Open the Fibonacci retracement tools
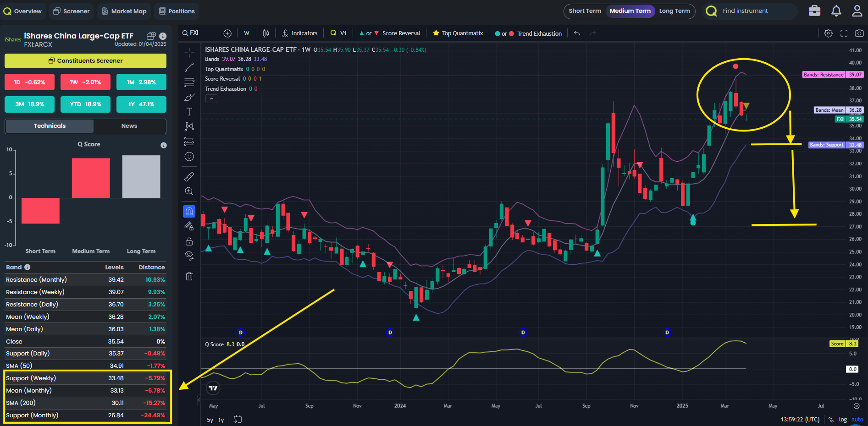 [x=189, y=82]
